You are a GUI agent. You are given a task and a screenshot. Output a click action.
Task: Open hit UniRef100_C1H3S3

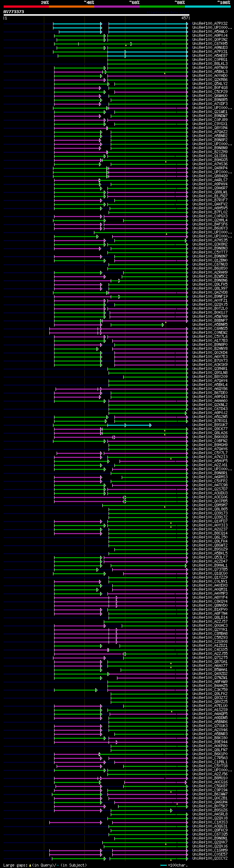coord(210,822)
